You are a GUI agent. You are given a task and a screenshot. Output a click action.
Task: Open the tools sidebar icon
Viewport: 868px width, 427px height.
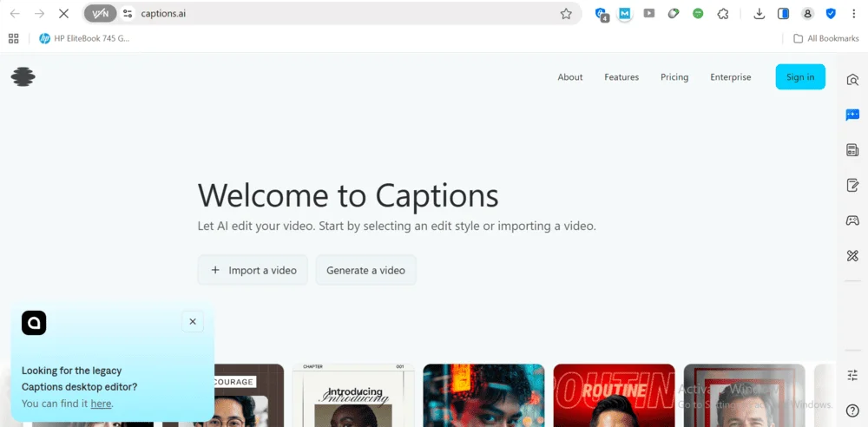(852, 255)
